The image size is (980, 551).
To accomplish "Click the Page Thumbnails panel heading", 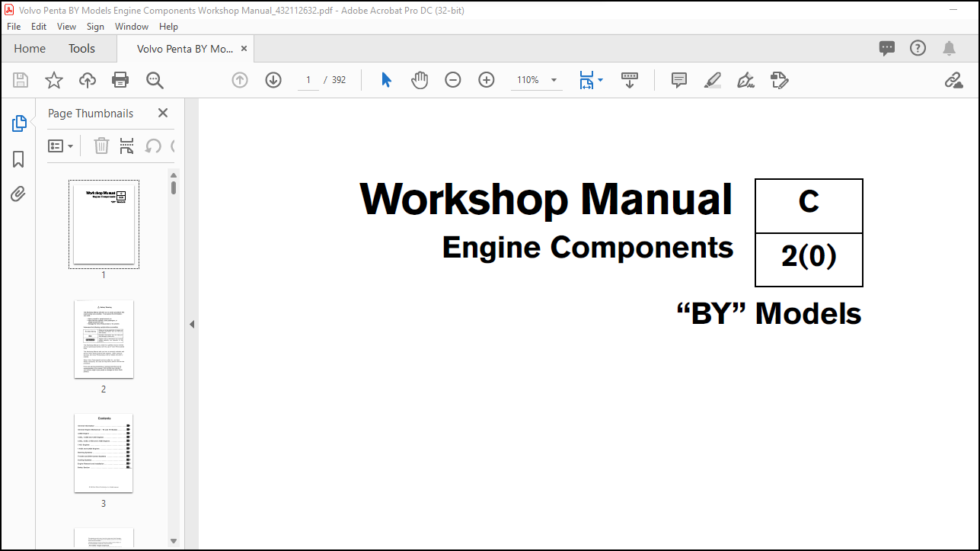I will coord(91,113).
